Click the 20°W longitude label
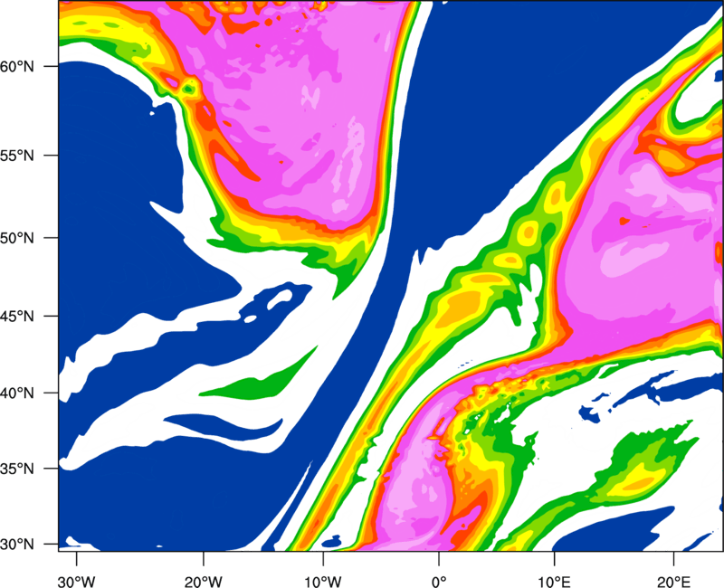The image size is (724, 588). pos(203,582)
